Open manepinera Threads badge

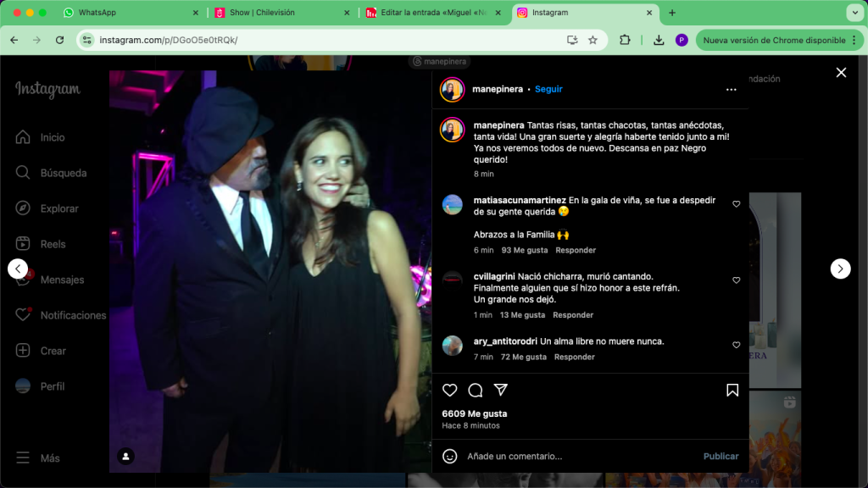pos(440,61)
